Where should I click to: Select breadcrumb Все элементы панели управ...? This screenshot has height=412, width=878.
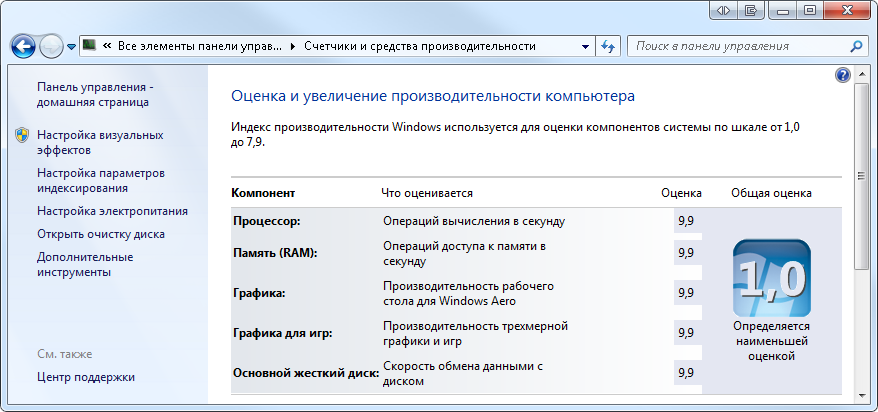pyautogui.click(x=200, y=46)
